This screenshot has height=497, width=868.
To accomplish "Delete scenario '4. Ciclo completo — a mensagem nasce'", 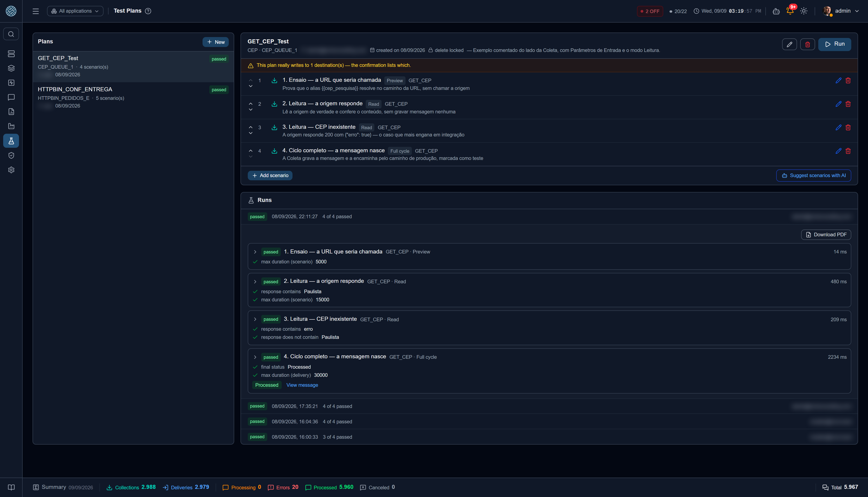I will tap(848, 151).
